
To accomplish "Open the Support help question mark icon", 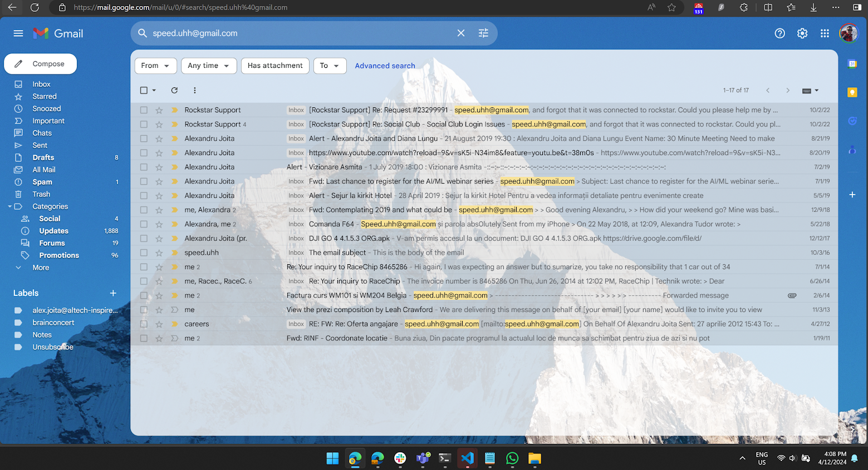I will (779, 33).
